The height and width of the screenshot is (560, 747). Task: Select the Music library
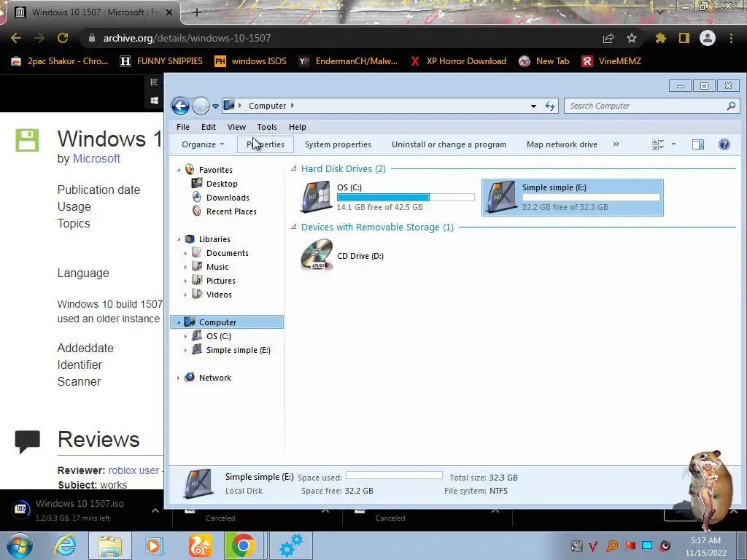click(x=217, y=267)
